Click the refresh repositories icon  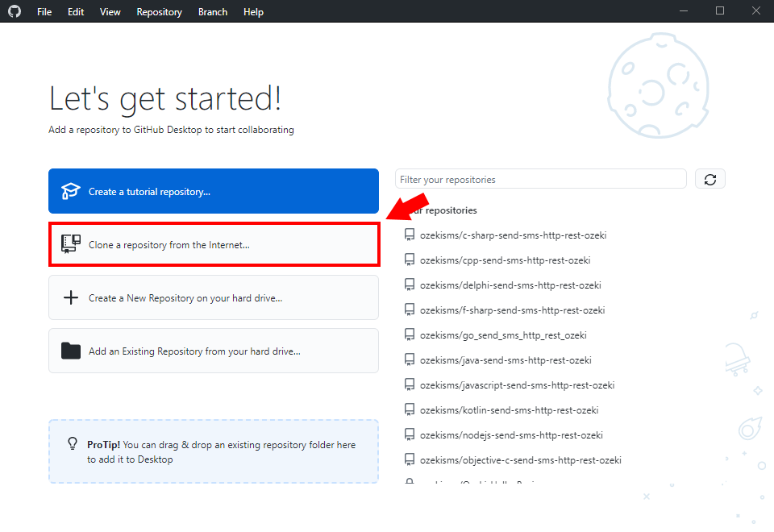710,178
